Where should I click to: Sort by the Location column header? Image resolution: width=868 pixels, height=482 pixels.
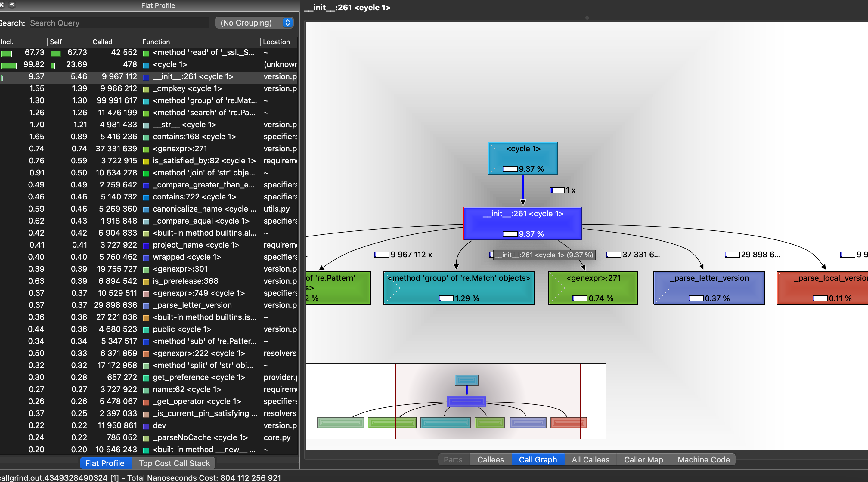tap(279, 42)
